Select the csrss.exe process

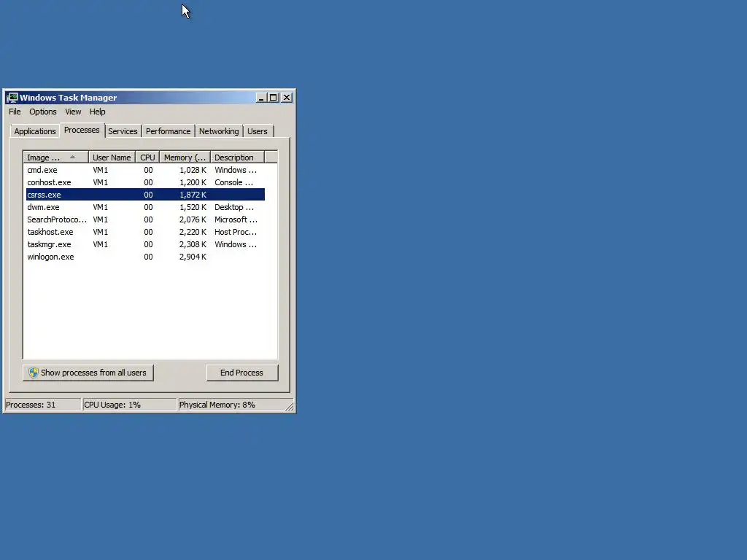tap(145, 195)
